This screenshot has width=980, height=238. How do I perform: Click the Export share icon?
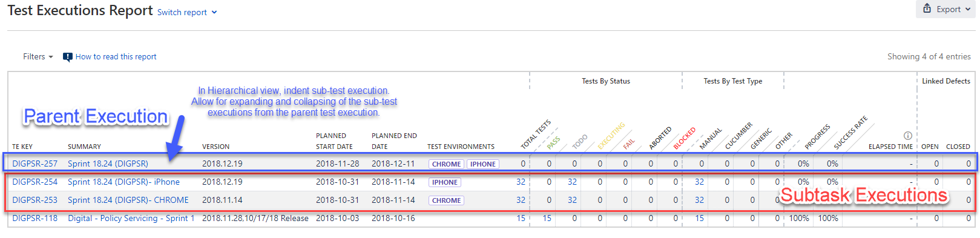pos(927,8)
